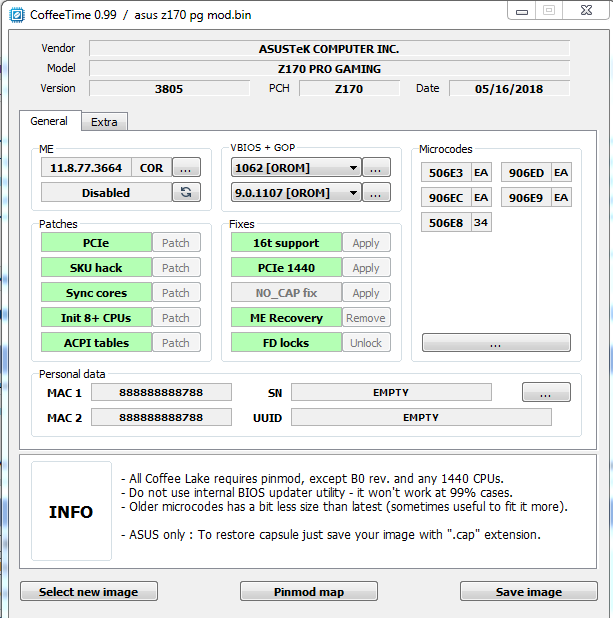Open the VBIOS 1062 [OROM] dropdown

click(296, 168)
